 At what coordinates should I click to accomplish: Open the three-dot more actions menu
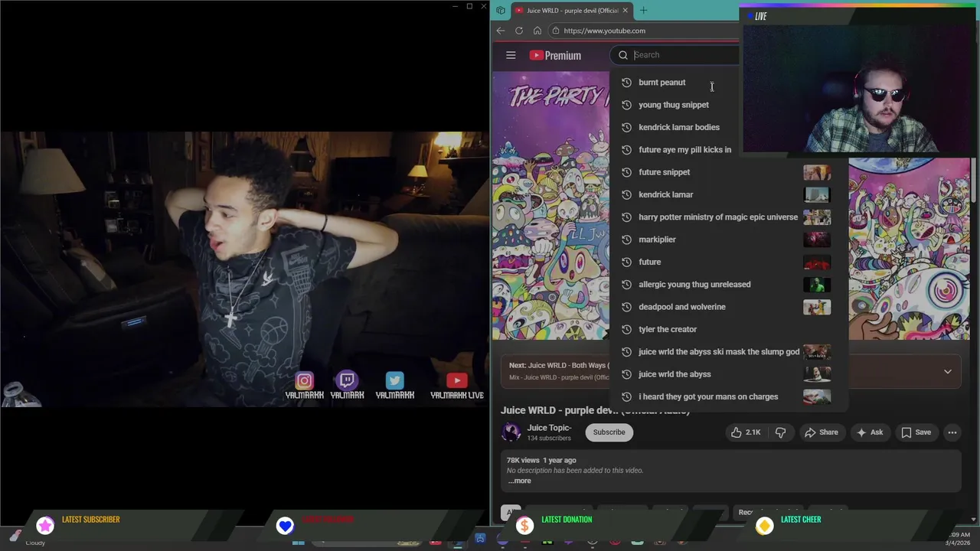(952, 432)
